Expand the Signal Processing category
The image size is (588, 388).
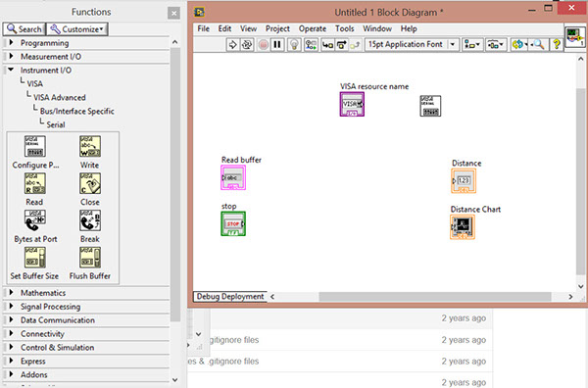(11, 307)
